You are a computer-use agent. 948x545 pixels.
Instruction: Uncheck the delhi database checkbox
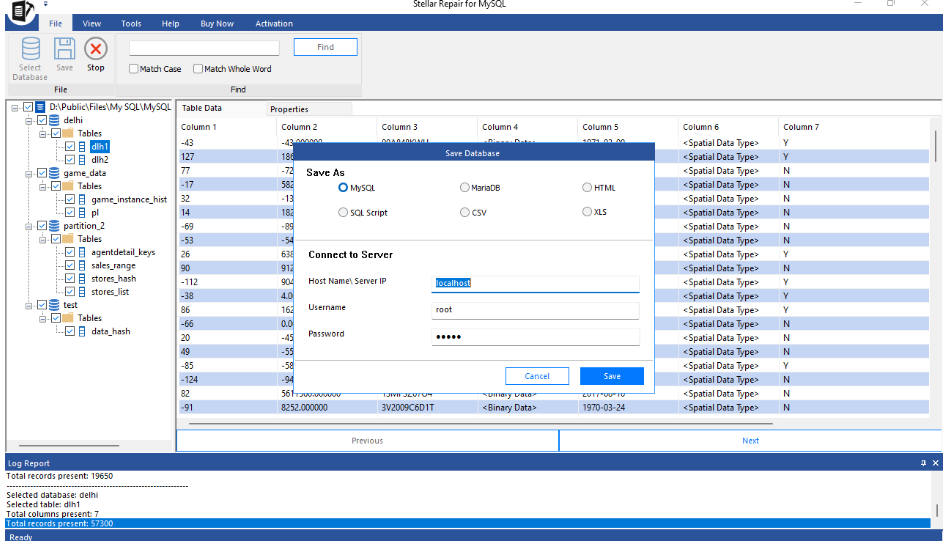coord(42,120)
